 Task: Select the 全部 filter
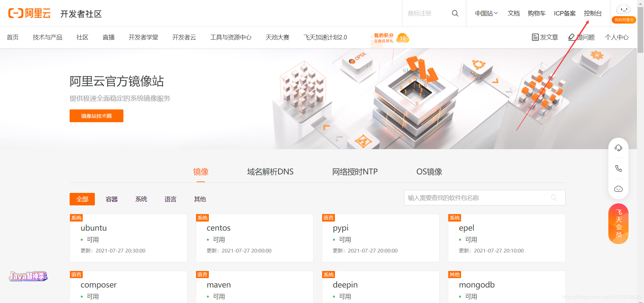pos(82,199)
